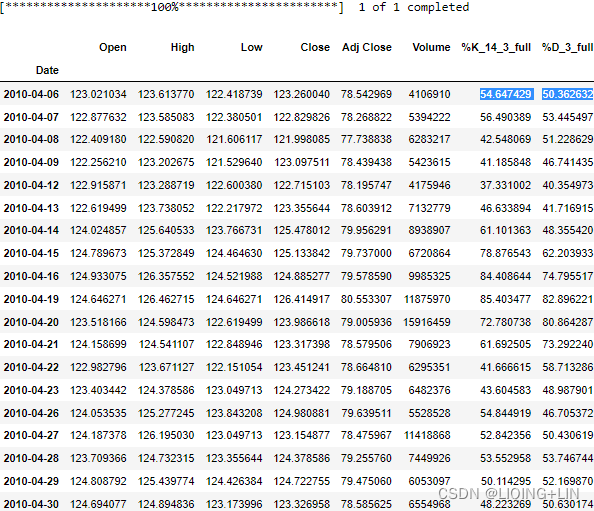Click Adj Close value 77.738838
Screen dimensions: 594x511
(366, 139)
